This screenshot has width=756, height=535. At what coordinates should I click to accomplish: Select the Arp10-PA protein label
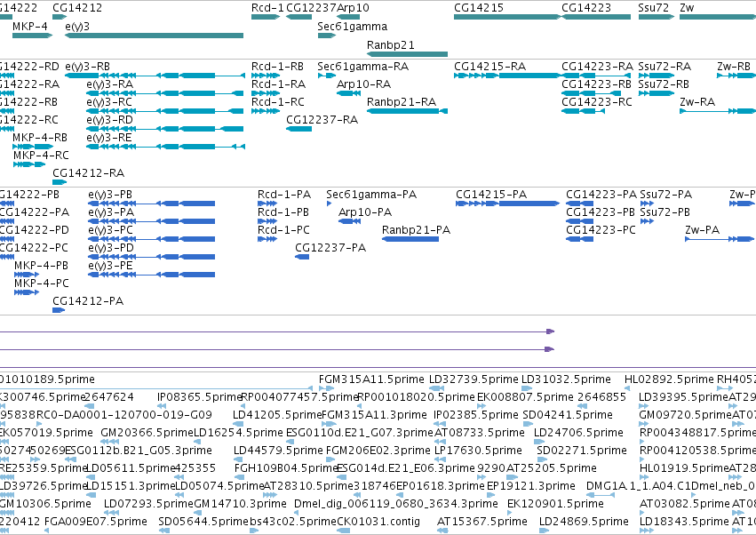point(365,212)
